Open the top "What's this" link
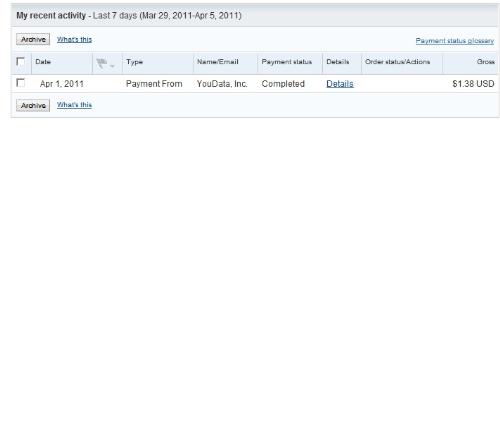The width and height of the screenshot is (500, 421). pyautogui.click(x=74, y=39)
